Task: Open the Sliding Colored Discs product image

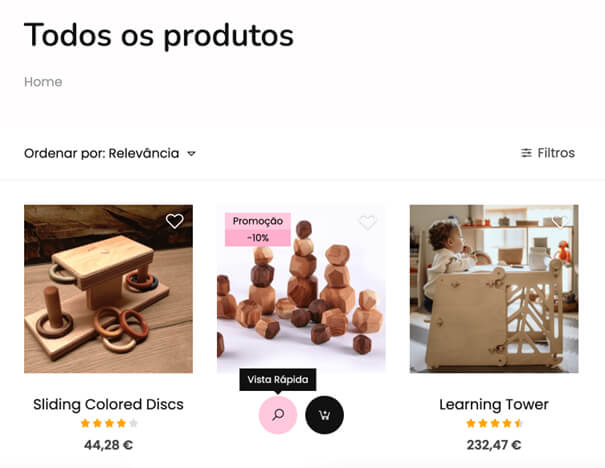Action: coord(108,289)
